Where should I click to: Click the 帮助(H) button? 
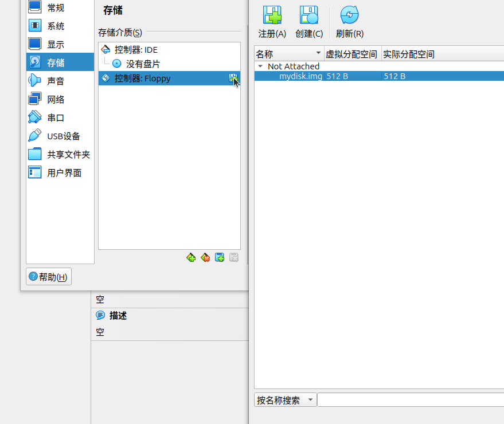(x=49, y=277)
